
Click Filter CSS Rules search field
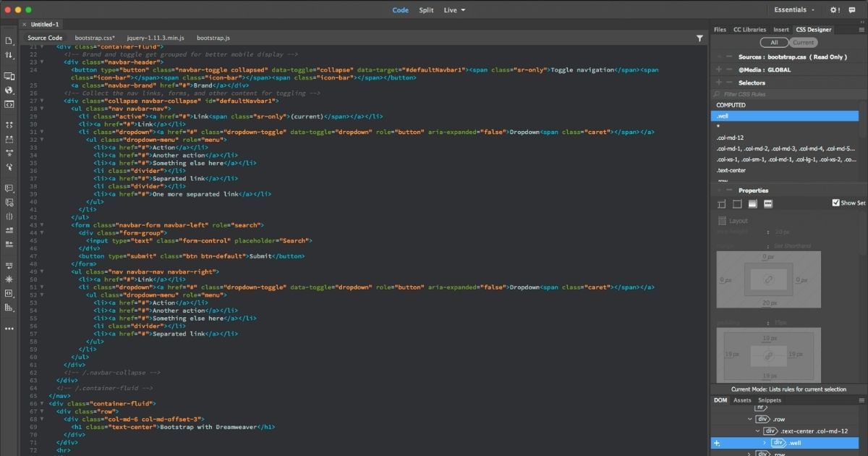(x=788, y=94)
